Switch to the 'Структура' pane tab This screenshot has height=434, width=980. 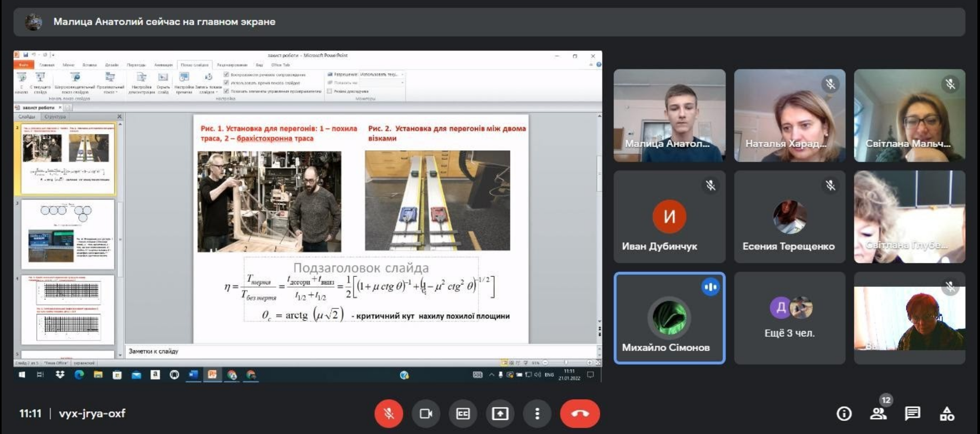tap(55, 117)
